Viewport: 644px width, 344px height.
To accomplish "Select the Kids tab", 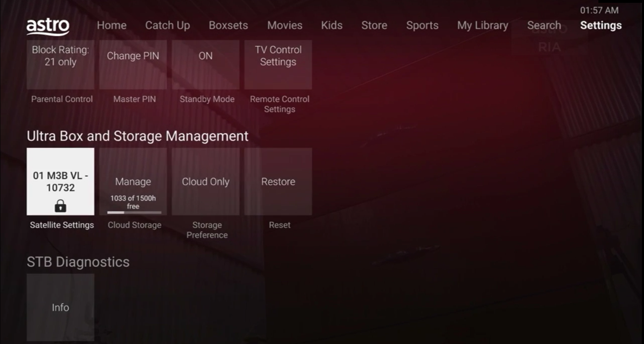I will (331, 25).
